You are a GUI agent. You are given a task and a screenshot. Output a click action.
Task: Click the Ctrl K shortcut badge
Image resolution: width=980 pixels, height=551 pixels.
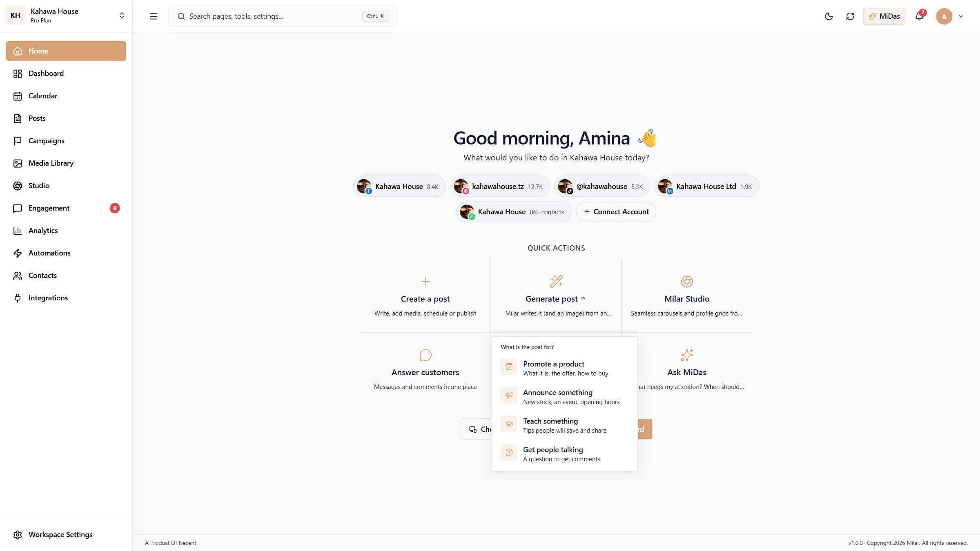[375, 16]
